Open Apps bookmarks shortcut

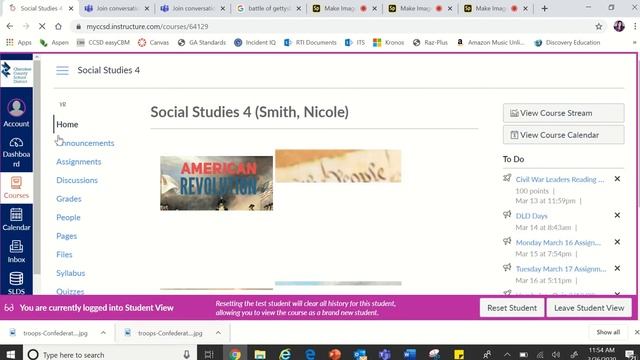[19, 42]
